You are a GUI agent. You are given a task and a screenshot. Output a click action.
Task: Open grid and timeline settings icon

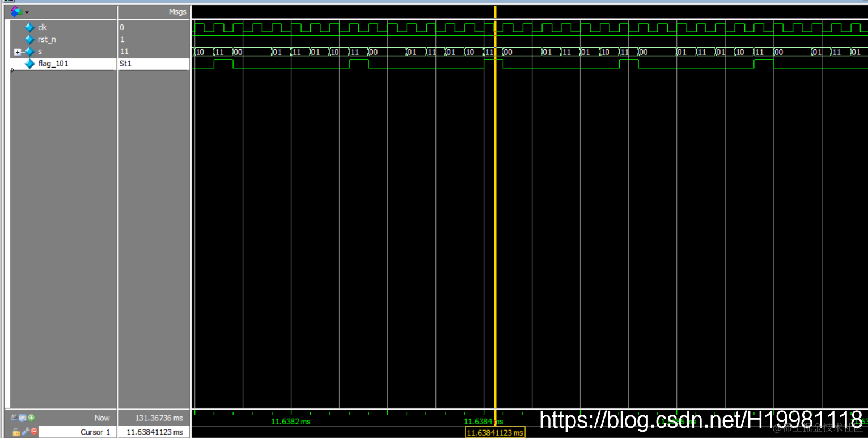click(x=23, y=418)
